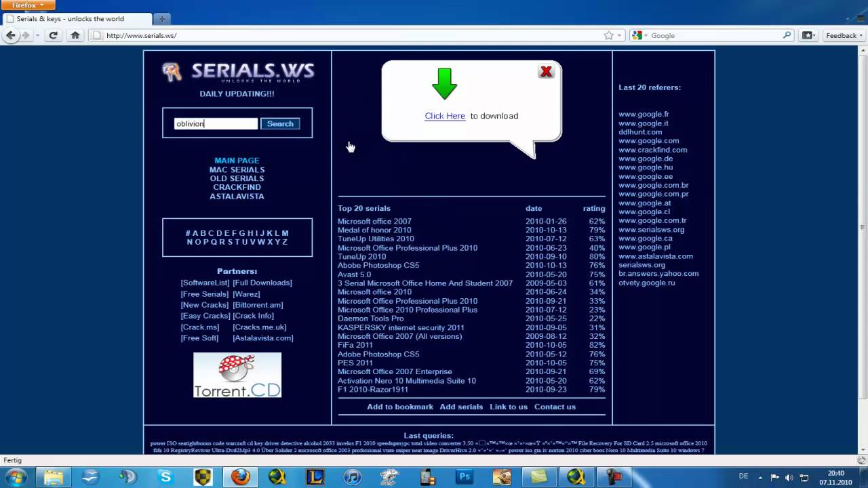Click the Contact us link

click(x=555, y=407)
